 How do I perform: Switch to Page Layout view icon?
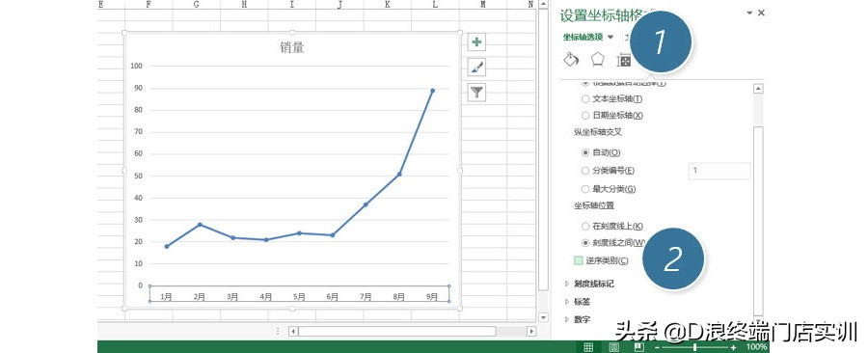(614, 347)
